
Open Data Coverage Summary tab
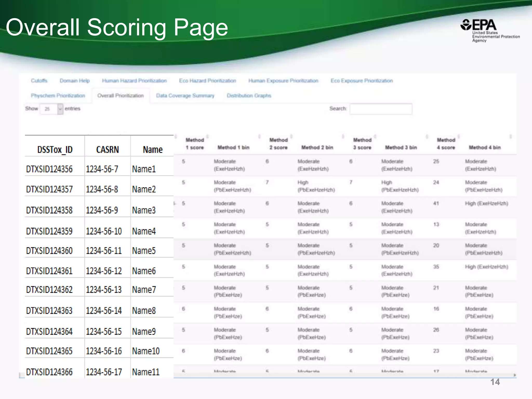pos(185,96)
